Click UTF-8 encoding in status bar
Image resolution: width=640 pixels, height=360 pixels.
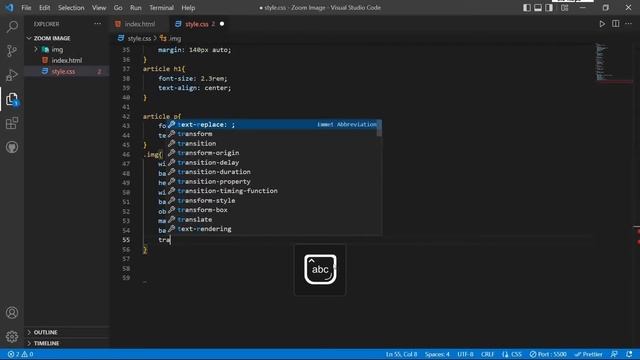[465, 354]
